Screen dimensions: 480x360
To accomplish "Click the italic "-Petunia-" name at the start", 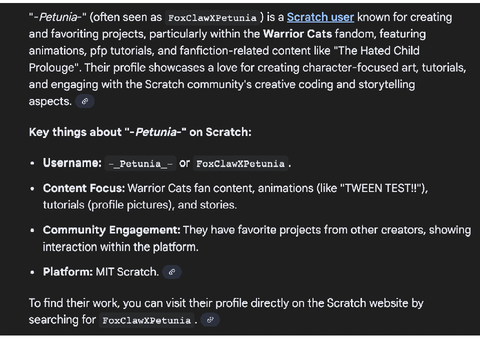I will pos(58,17).
